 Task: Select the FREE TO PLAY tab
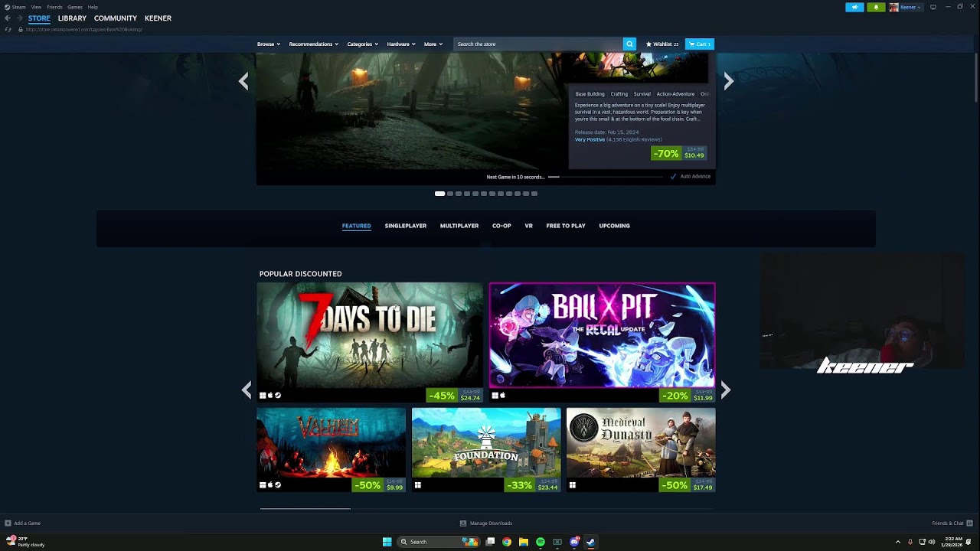[x=566, y=226]
